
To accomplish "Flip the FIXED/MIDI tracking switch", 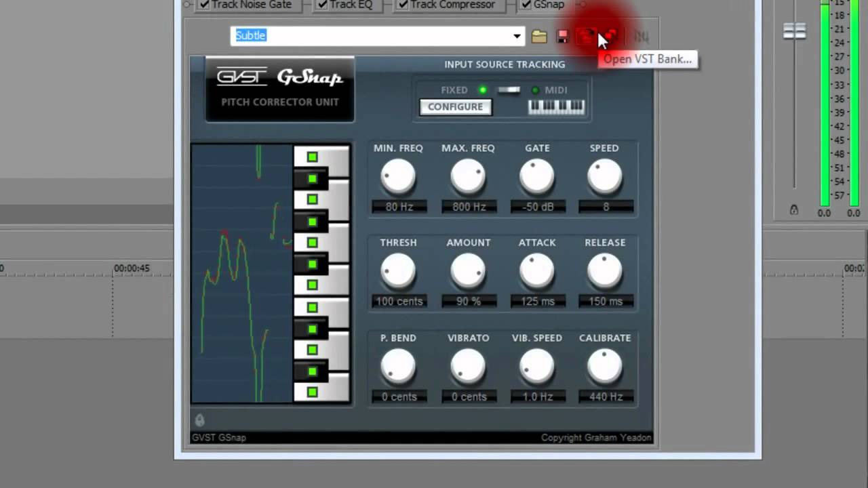I will tap(509, 89).
